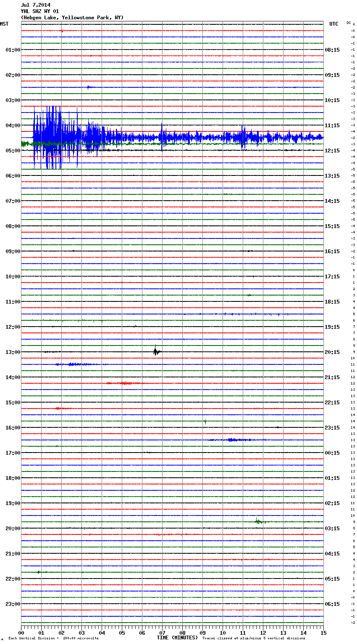
Task: Click the '09:15' UTC time label
Action: (x=332, y=75)
